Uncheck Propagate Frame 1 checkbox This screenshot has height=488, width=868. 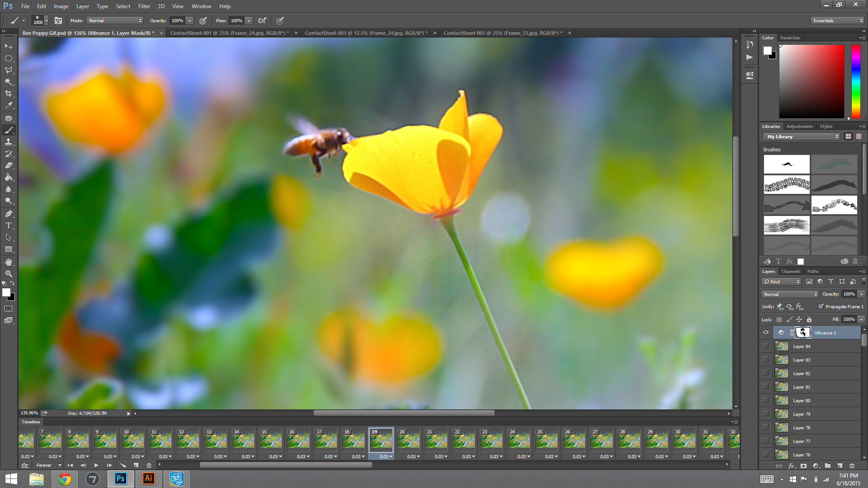(x=821, y=306)
